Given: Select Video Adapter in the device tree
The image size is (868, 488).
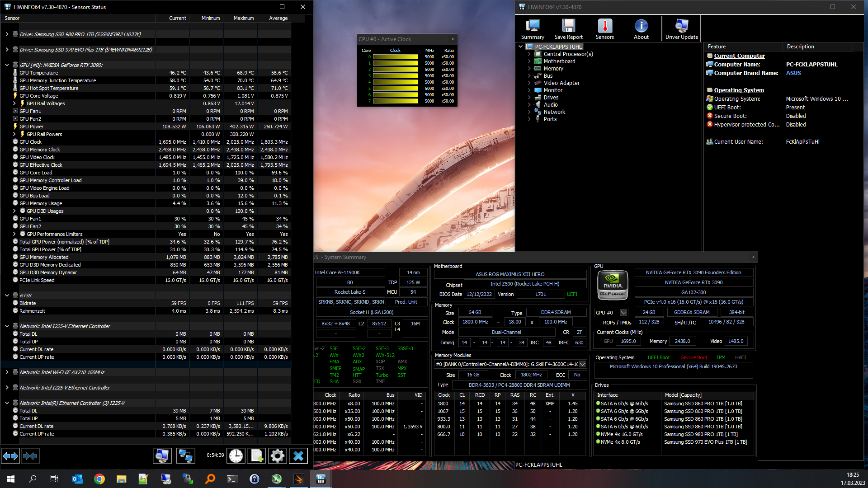Looking at the screenshot, I should [x=561, y=83].
